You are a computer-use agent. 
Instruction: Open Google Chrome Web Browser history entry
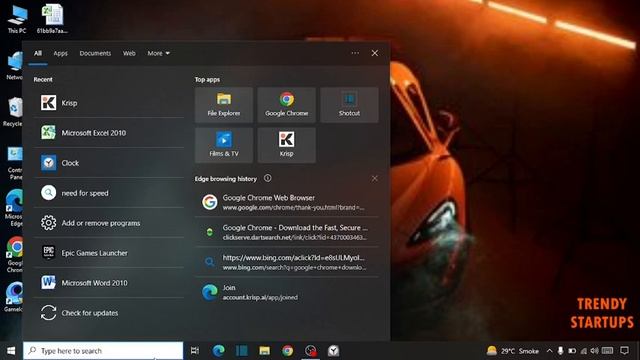coord(287,202)
